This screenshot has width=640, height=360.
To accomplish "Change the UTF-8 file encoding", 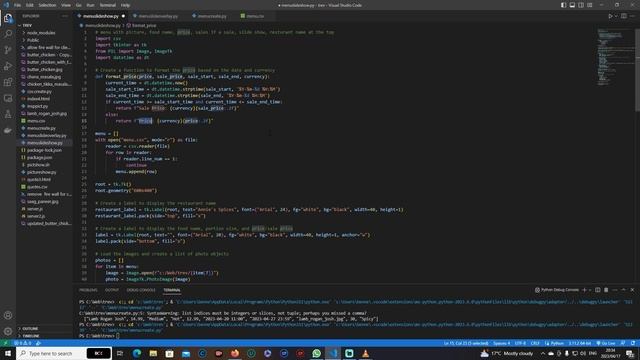I will [x=520, y=343].
